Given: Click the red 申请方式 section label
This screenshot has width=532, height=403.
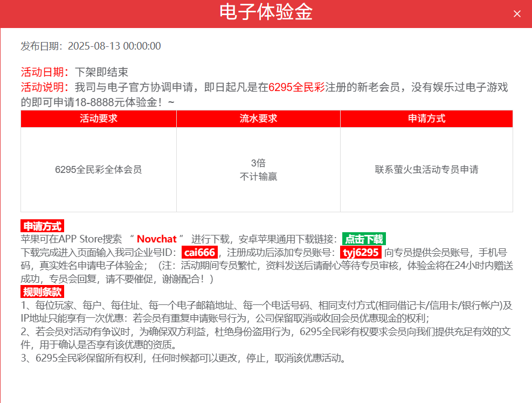Looking at the screenshot, I should click(x=42, y=226).
